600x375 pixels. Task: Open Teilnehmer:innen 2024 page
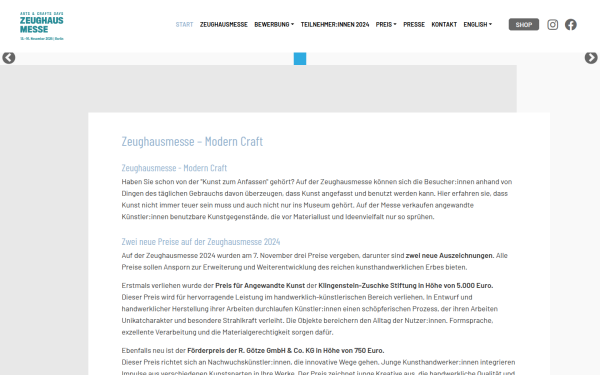click(335, 24)
